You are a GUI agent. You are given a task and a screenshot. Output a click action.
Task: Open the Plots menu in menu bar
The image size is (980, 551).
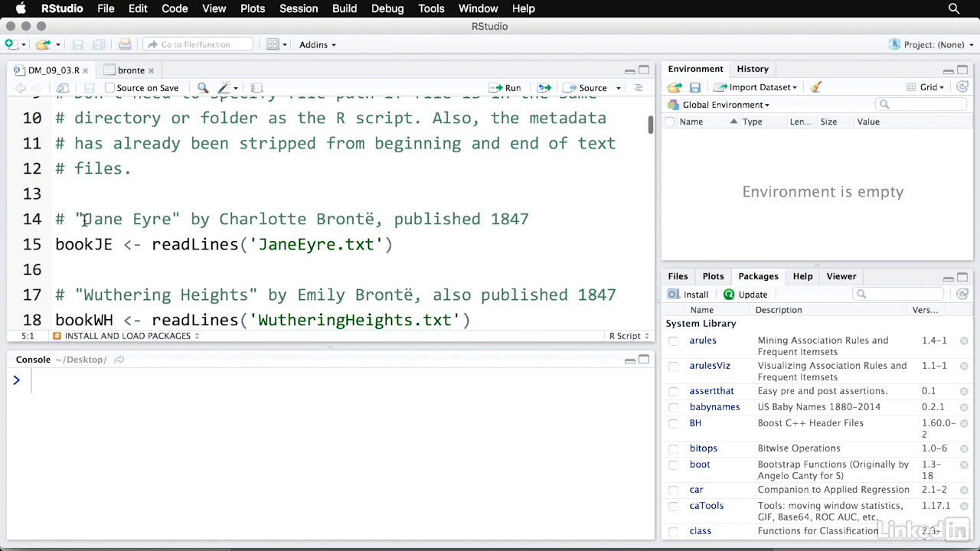coord(252,8)
